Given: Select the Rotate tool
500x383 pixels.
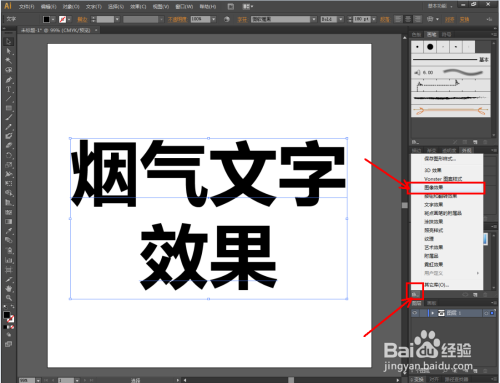Looking at the screenshot, I should (x=9, y=155).
